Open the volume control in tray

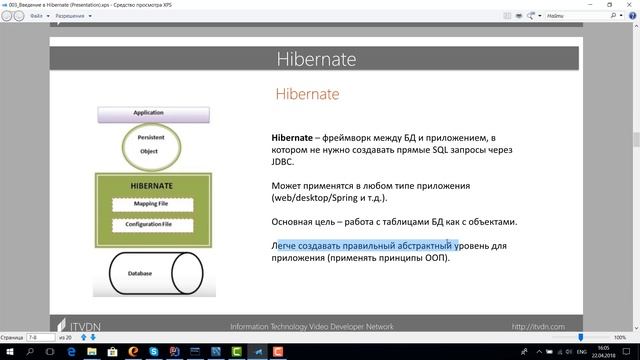[x=569, y=351]
